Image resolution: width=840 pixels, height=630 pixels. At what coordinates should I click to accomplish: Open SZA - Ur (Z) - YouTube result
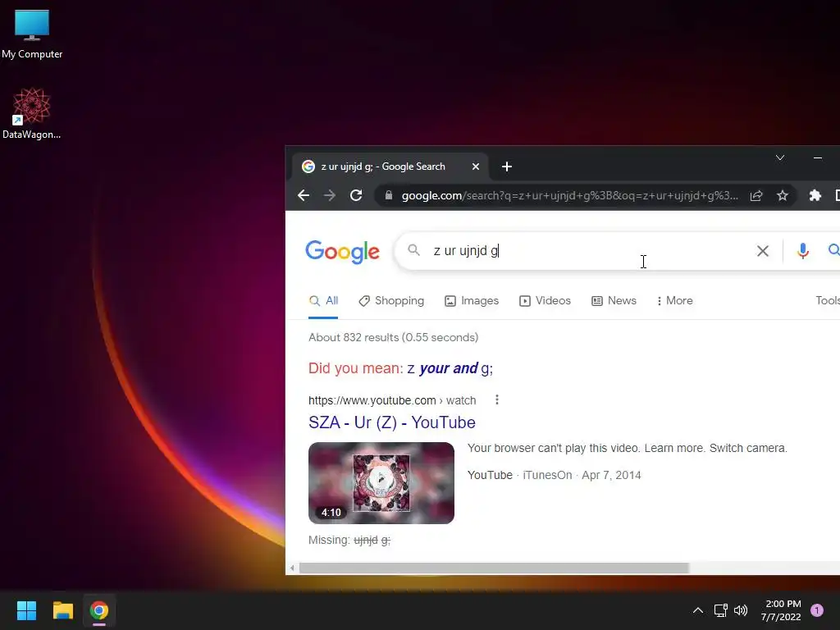coord(391,422)
